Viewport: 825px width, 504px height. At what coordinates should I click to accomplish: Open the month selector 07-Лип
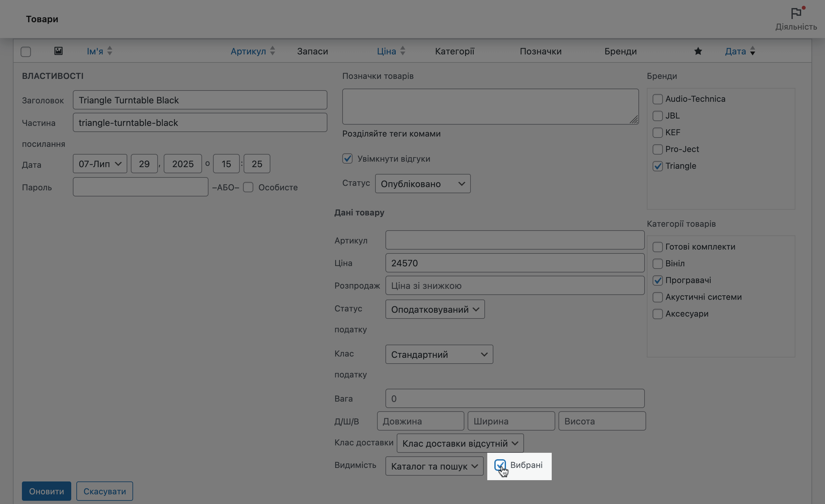pyautogui.click(x=100, y=164)
